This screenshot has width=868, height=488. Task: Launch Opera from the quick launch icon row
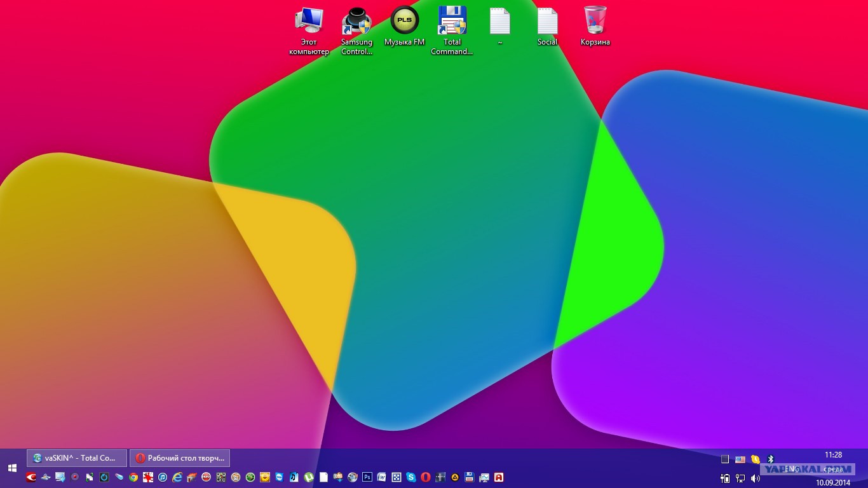click(426, 477)
